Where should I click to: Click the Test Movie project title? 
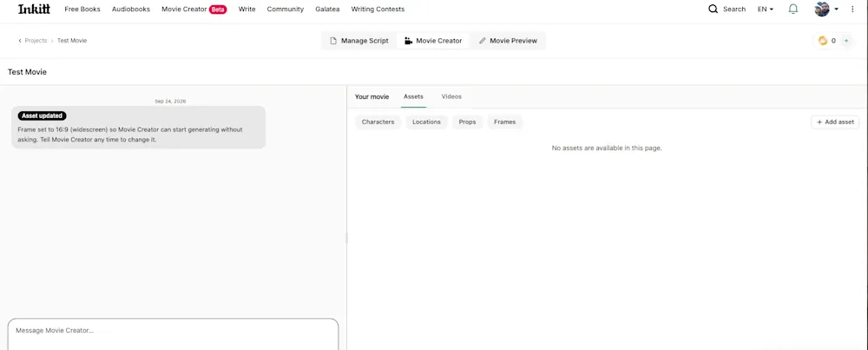27,72
